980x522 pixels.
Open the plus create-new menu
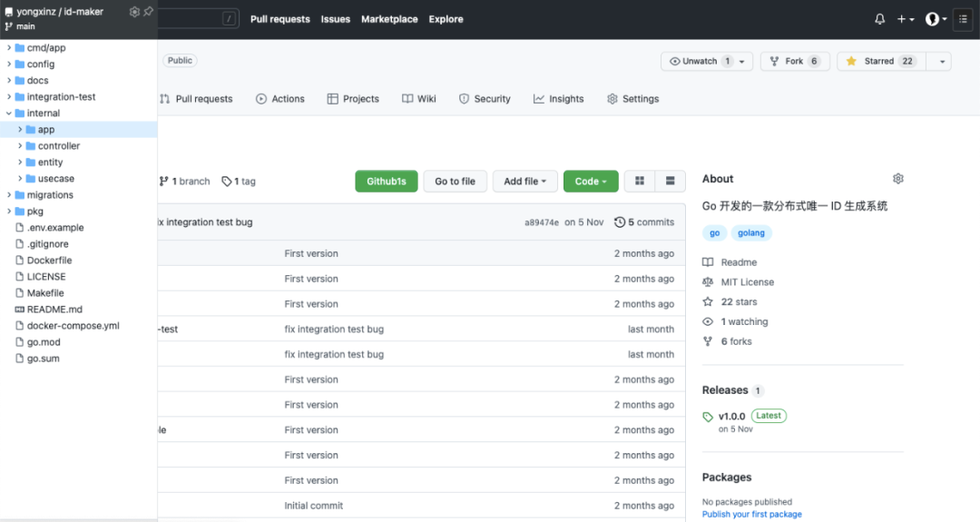(x=906, y=19)
